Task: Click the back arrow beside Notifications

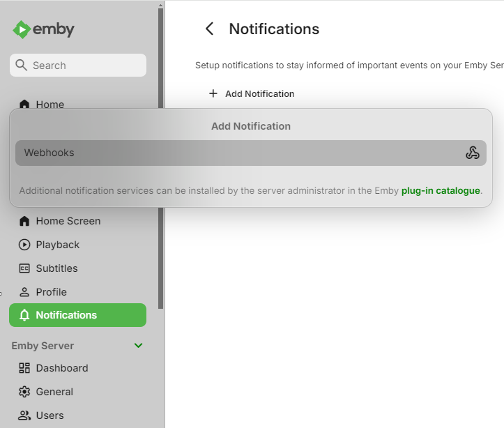Action: click(209, 29)
